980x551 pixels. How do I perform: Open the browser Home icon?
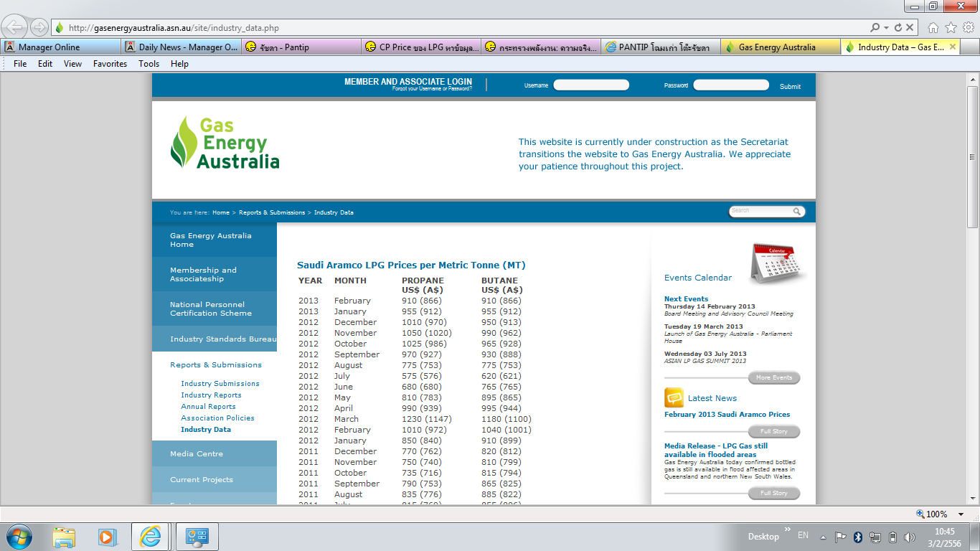pyautogui.click(x=933, y=28)
